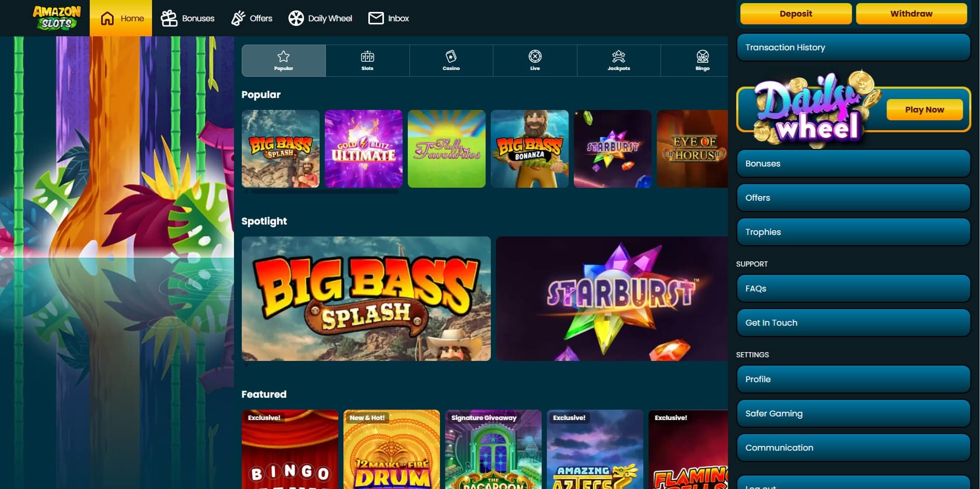Open the Safer Gaming settings

click(x=852, y=413)
